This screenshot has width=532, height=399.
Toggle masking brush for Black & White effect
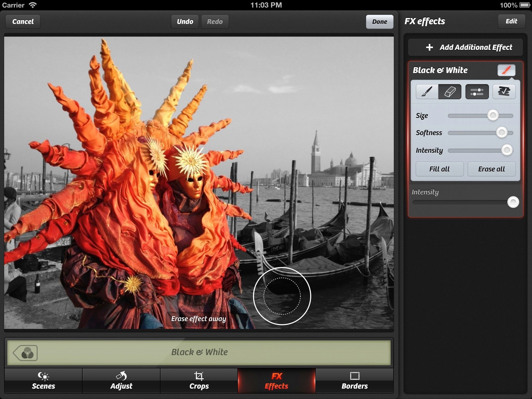pos(506,70)
